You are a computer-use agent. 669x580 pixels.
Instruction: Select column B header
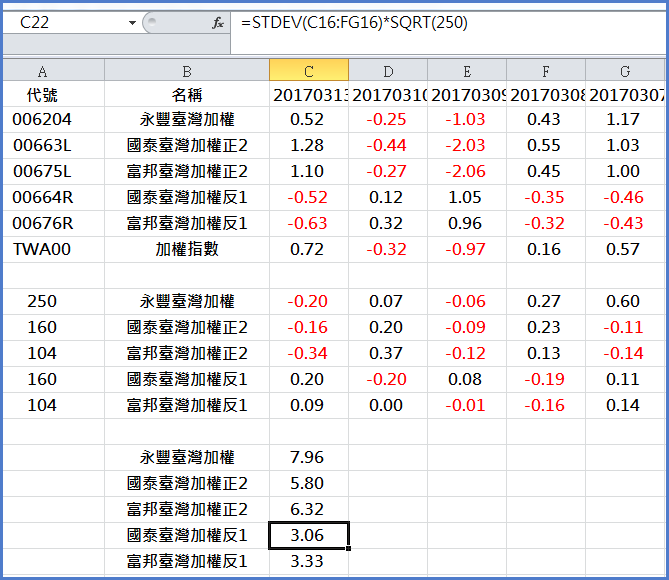[x=187, y=70]
